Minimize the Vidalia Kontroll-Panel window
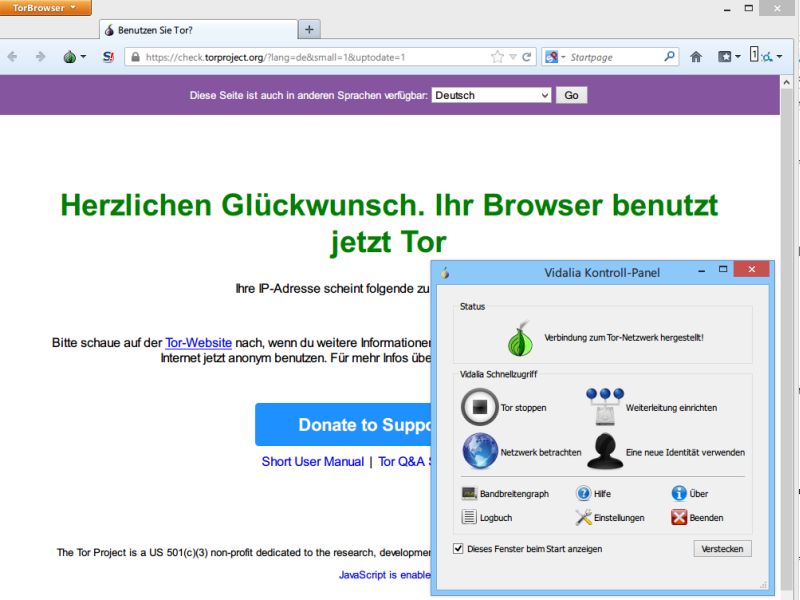Image resolution: width=800 pixels, height=600 pixels. (702, 270)
